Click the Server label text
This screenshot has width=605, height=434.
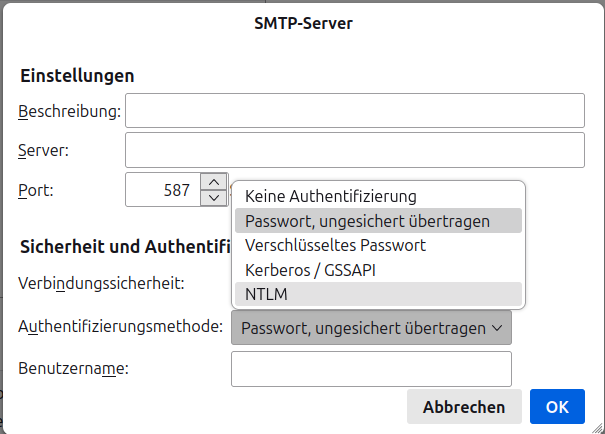click(43, 150)
